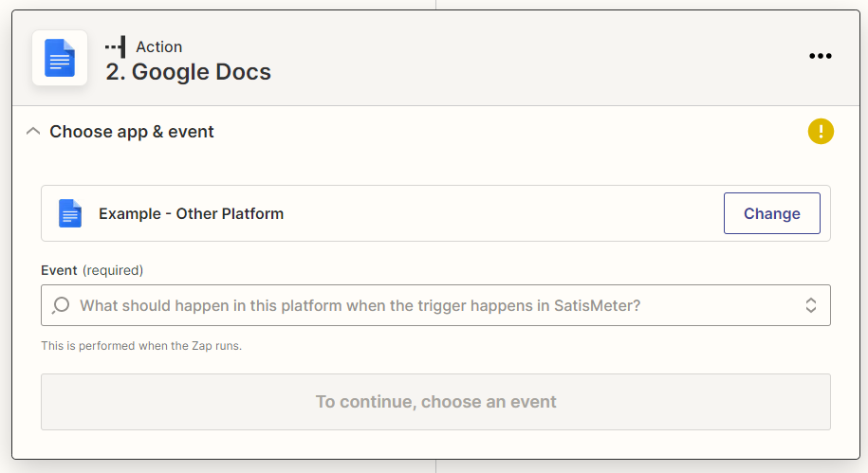
Task: Click the Event (required) field label
Action: [x=92, y=270]
